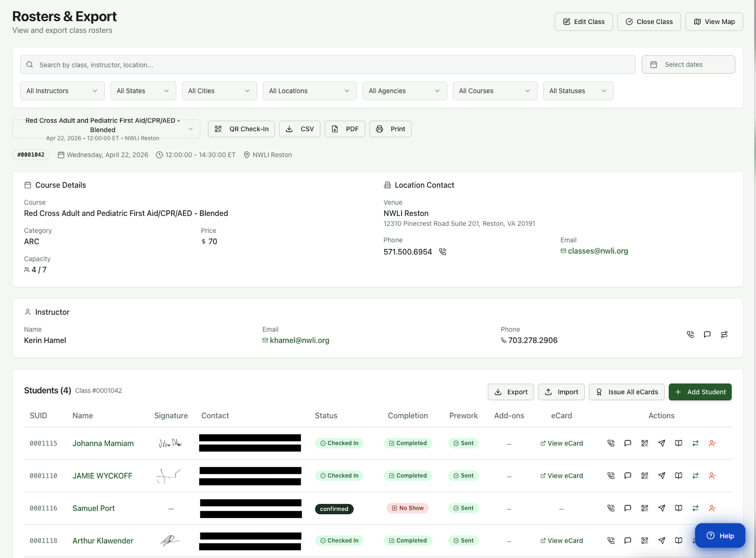Click the instructor settings sliders icon

724,335
